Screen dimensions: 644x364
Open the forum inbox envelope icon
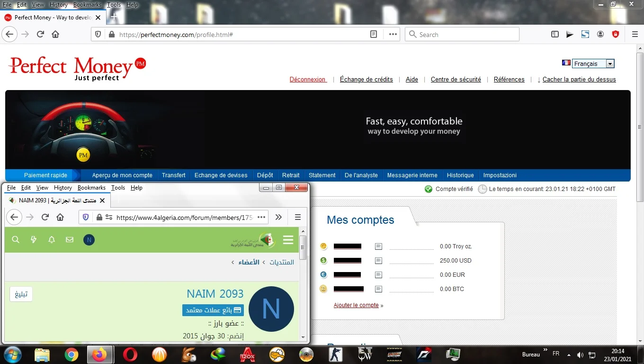coord(70,240)
